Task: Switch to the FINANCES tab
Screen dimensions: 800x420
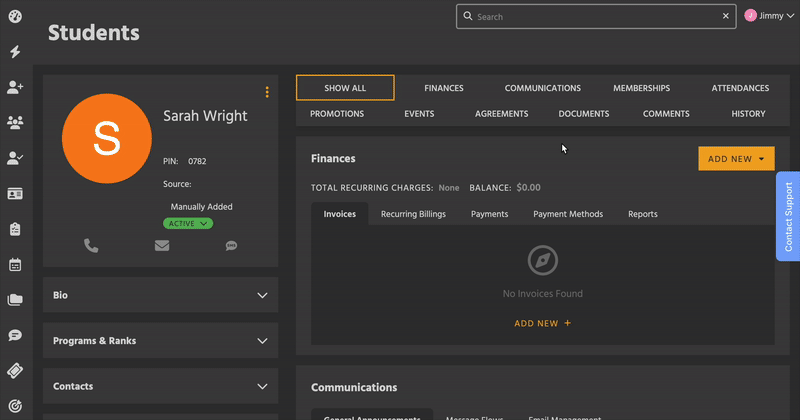Action: click(x=444, y=88)
